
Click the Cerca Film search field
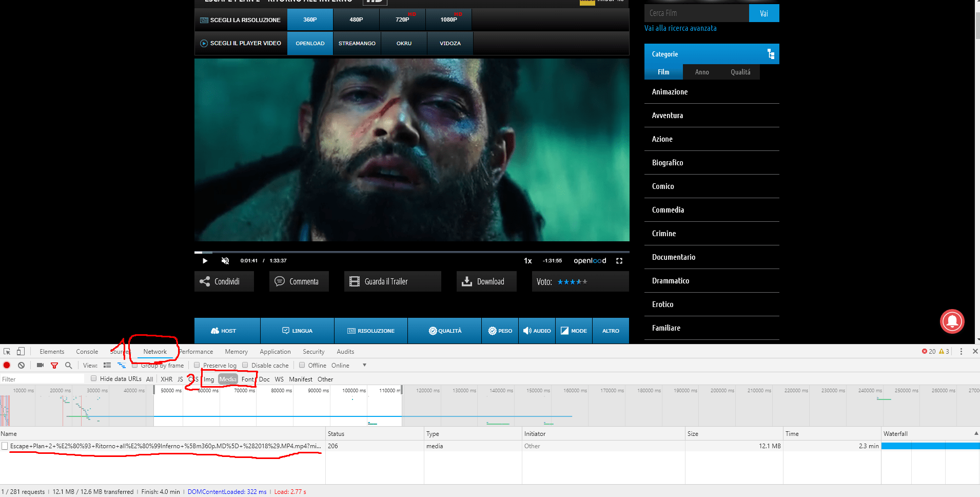(x=696, y=13)
